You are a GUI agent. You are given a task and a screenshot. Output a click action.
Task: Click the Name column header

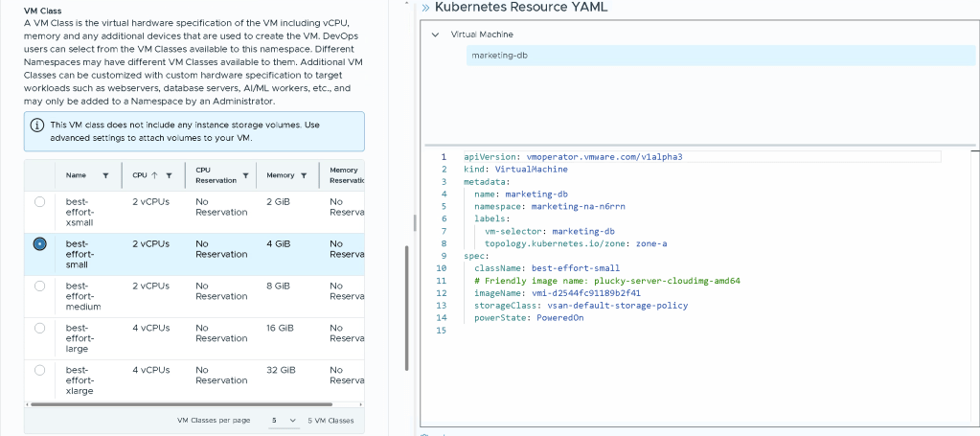point(76,175)
